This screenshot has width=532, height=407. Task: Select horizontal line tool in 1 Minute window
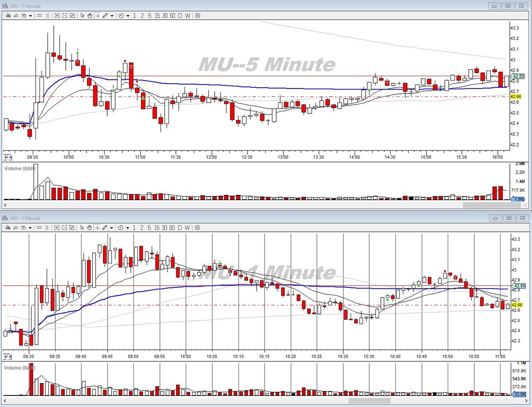[x=39, y=227]
